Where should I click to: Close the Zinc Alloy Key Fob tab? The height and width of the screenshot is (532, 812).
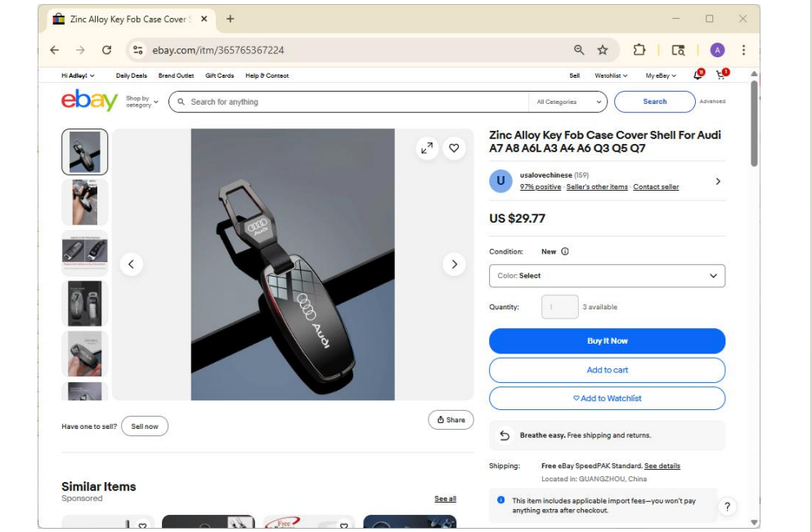click(x=204, y=19)
